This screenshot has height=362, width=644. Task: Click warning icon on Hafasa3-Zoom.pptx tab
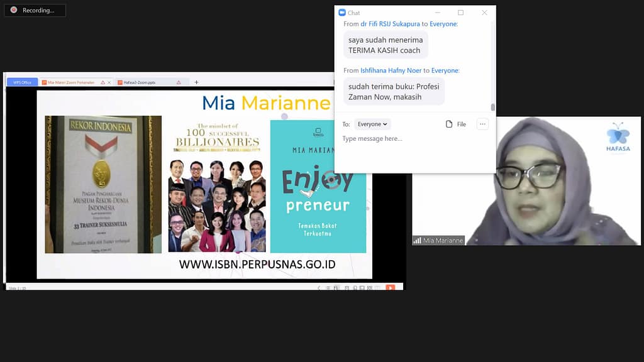click(179, 82)
